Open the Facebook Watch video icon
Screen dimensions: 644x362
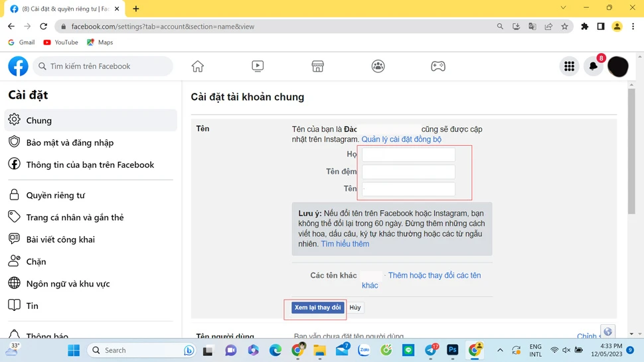click(258, 66)
